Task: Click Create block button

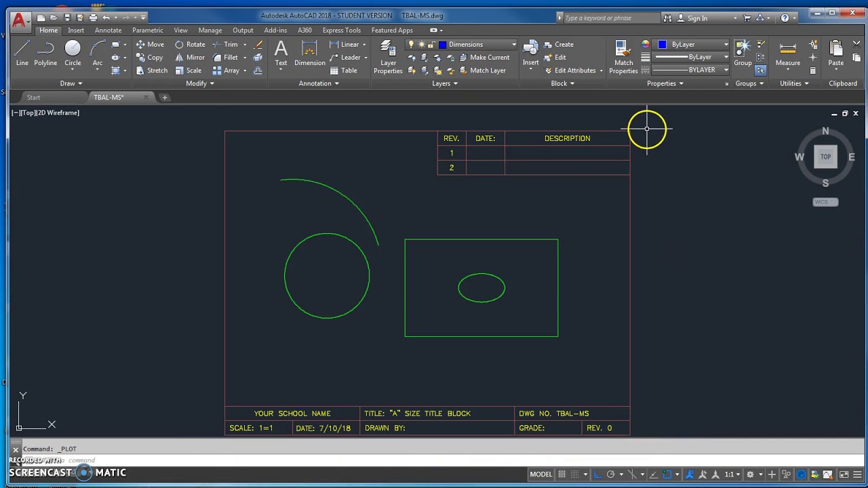Action: 559,45
